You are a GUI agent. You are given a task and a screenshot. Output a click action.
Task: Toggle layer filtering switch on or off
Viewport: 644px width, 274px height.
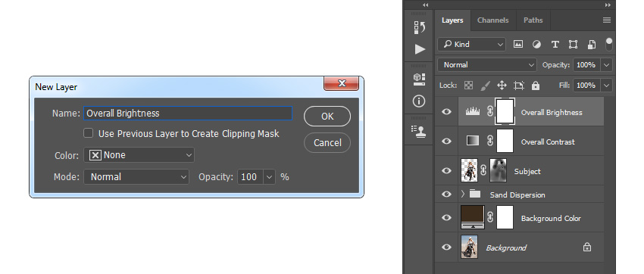coord(609,45)
